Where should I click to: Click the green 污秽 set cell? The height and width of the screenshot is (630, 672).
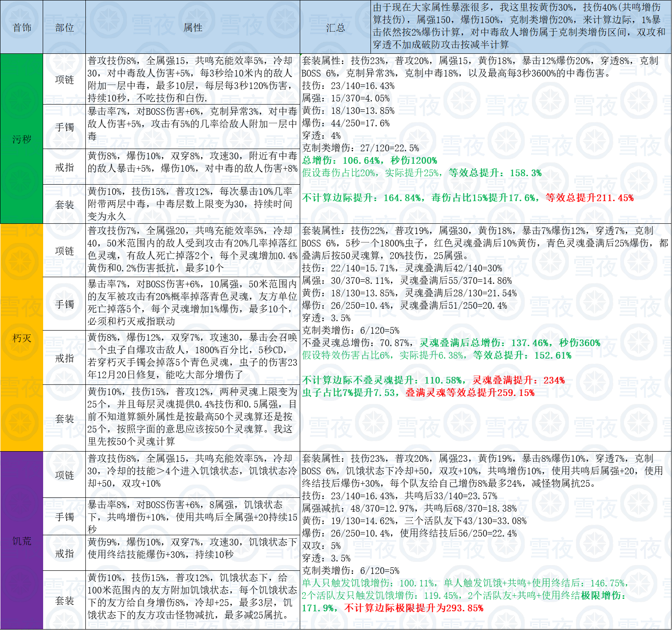tap(21, 139)
